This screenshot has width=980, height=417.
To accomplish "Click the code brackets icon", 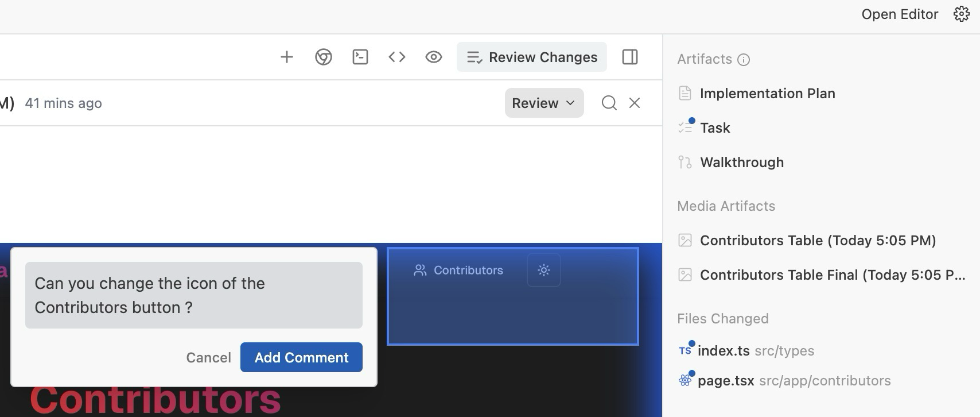I will [x=397, y=57].
